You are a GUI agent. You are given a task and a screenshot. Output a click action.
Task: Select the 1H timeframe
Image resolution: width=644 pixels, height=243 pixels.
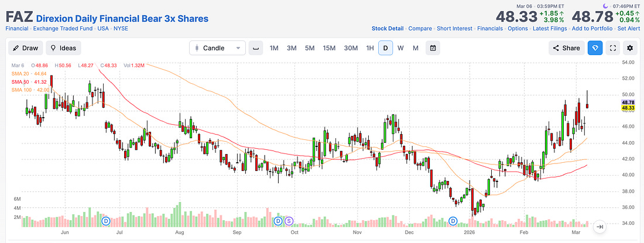[x=370, y=48]
